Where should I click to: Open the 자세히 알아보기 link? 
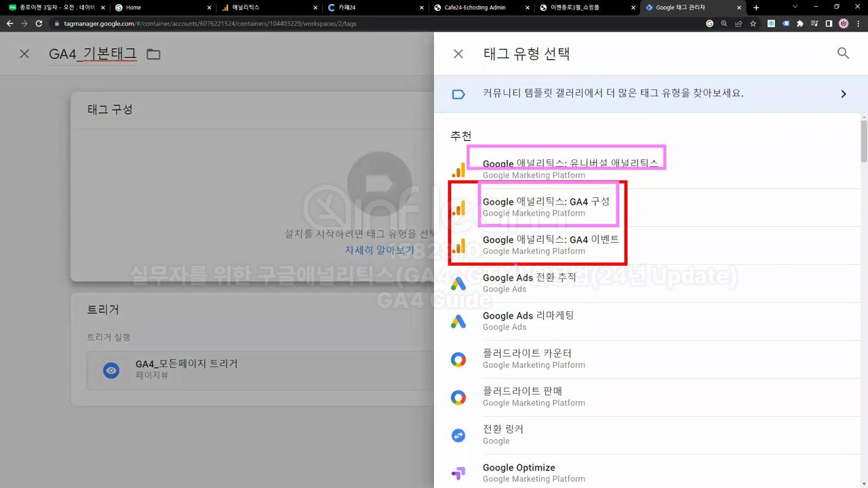coord(380,249)
